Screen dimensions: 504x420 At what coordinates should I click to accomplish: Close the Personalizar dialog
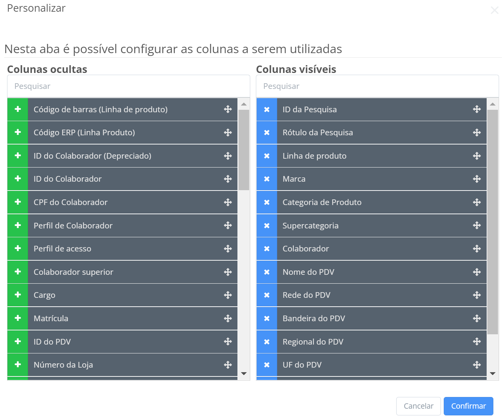tap(494, 10)
